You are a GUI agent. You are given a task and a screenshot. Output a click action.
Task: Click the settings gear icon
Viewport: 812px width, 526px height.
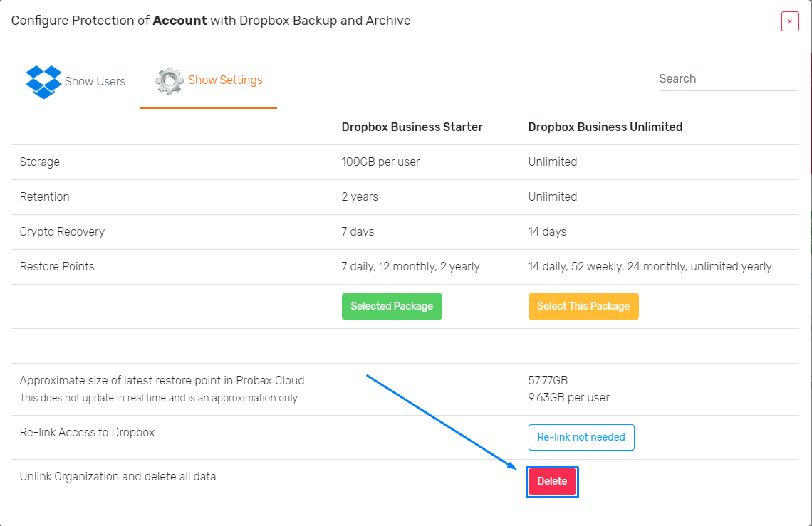point(170,81)
